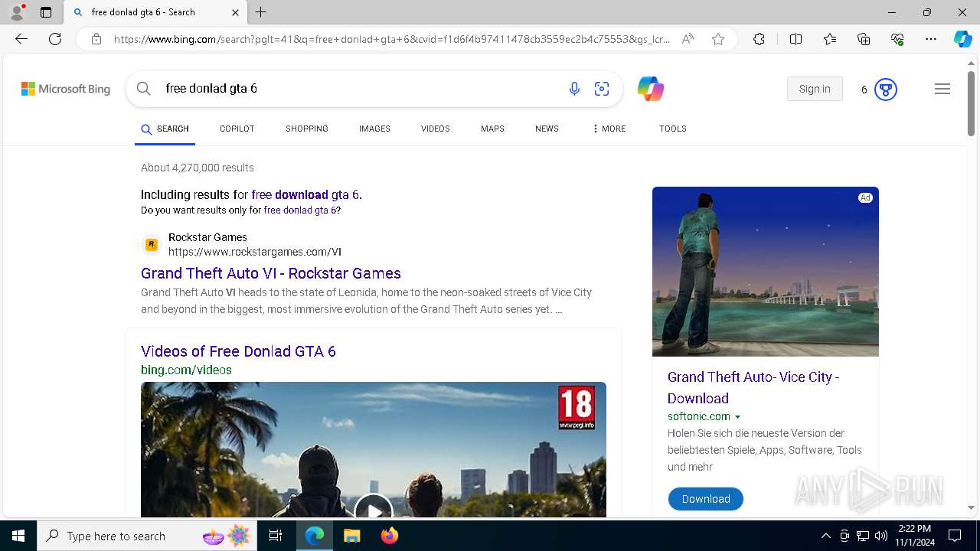Viewport: 980px width, 551px height.
Task: Open Microsoft Rewards medal icon
Action: (x=886, y=90)
